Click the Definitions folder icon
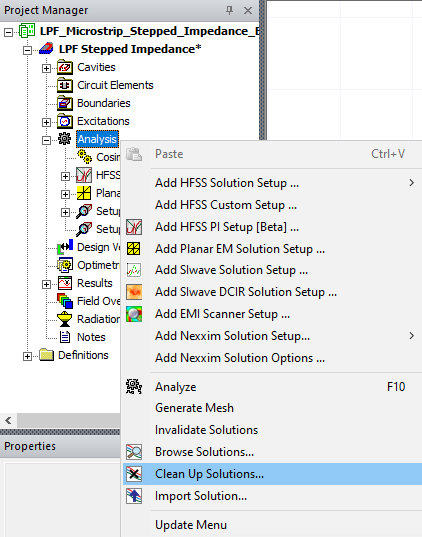The height and width of the screenshot is (537, 422). pos(46,355)
